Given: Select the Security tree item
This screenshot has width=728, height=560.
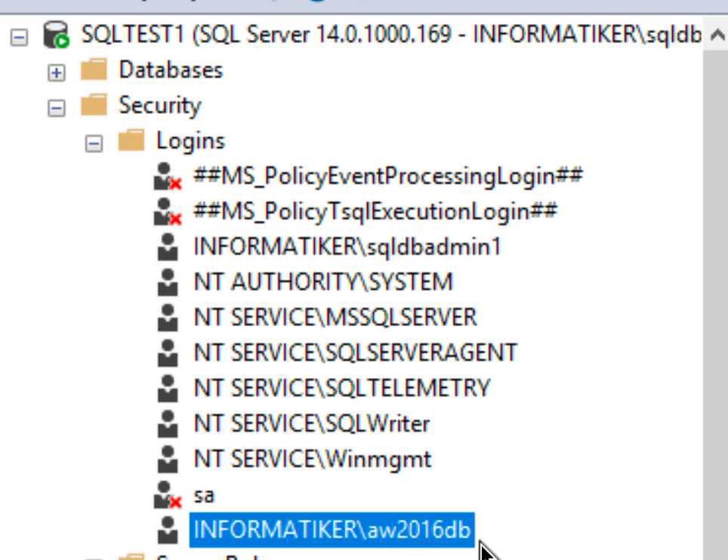Looking at the screenshot, I should pos(159,106).
